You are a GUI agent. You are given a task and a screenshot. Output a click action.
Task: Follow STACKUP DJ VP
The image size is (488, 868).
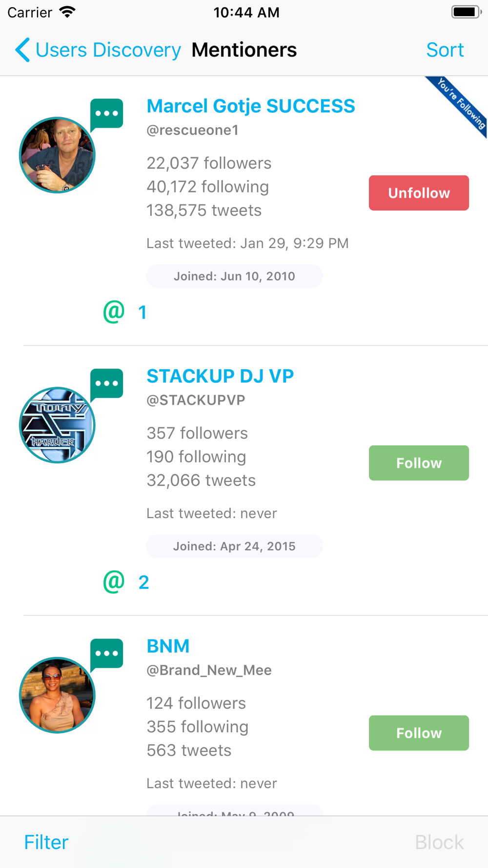[419, 463]
